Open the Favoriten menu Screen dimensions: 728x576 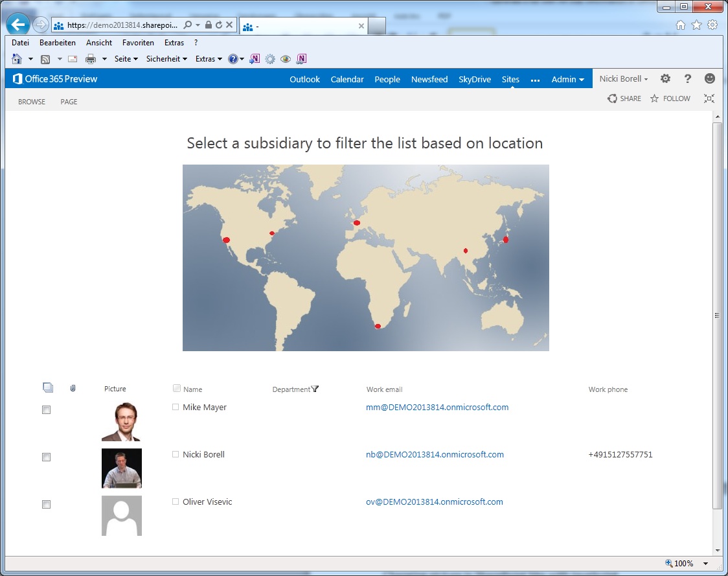click(x=138, y=42)
